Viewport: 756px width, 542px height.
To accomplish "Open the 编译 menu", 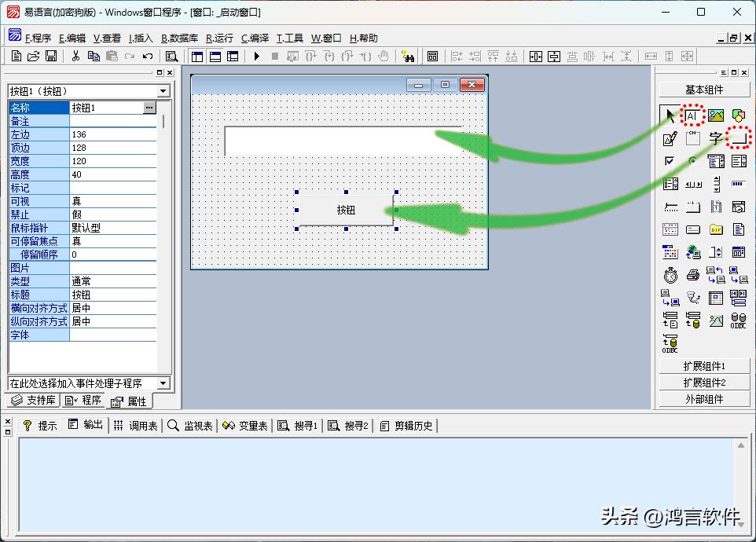I will coord(255,38).
